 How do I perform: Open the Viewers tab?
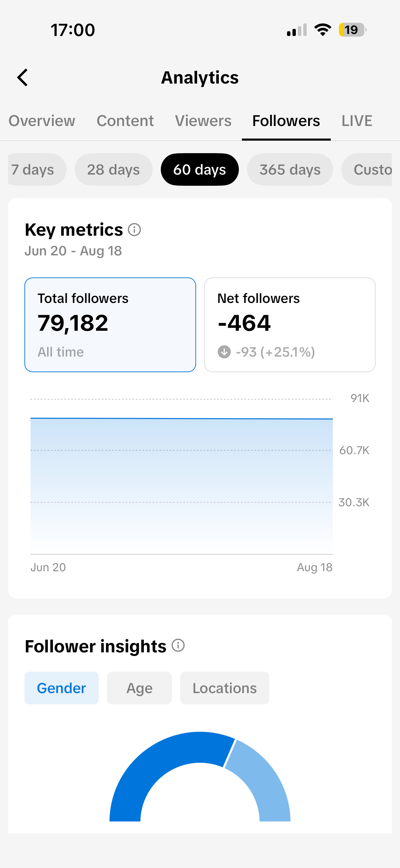pyautogui.click(x=203, y=121)
